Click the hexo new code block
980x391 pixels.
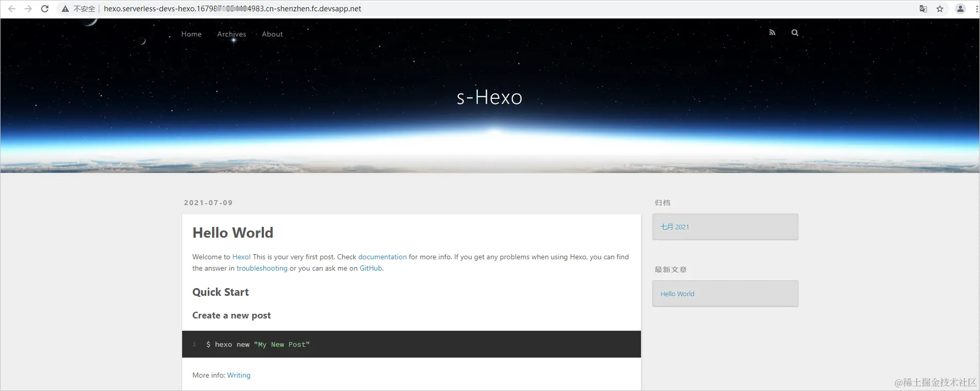412,344
